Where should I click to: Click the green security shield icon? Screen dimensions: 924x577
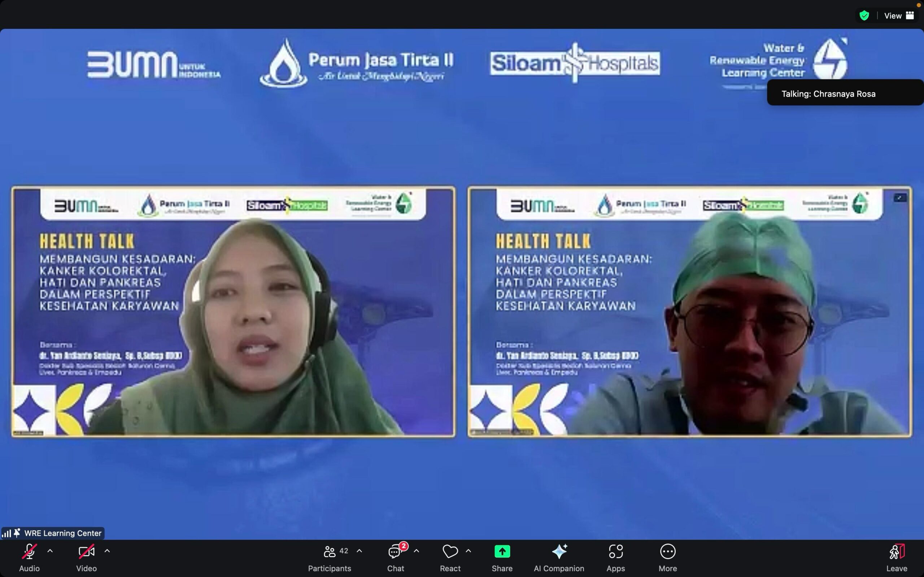[864, 15]
